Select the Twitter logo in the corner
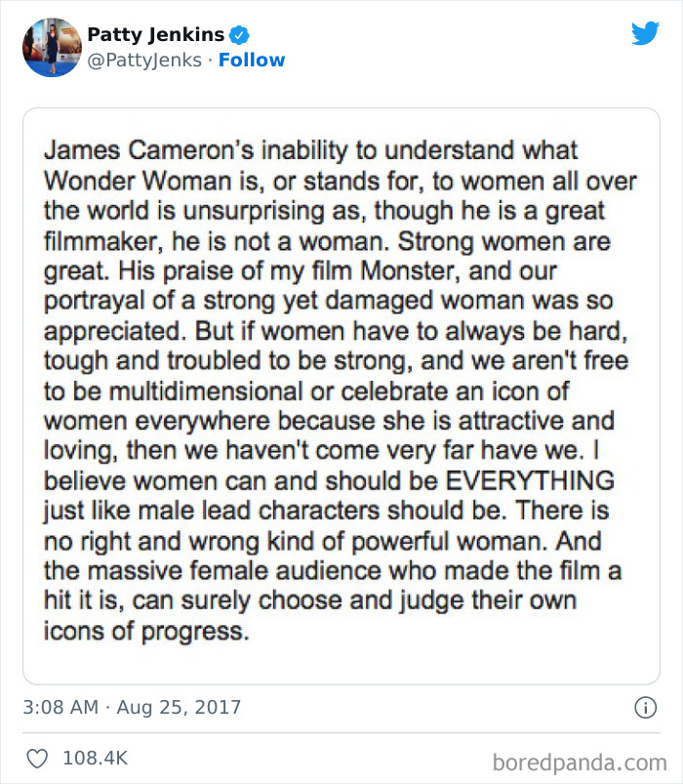Viewport: 683px width, 784px height. (x=646, y=32)
